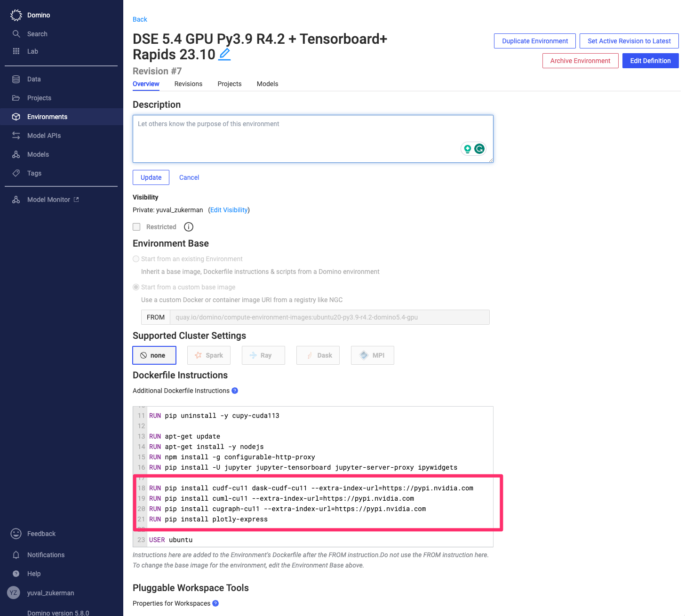Click the Tags icon in sidebar
Viewport: 685px width, 616px height.
tap(16, 173)
